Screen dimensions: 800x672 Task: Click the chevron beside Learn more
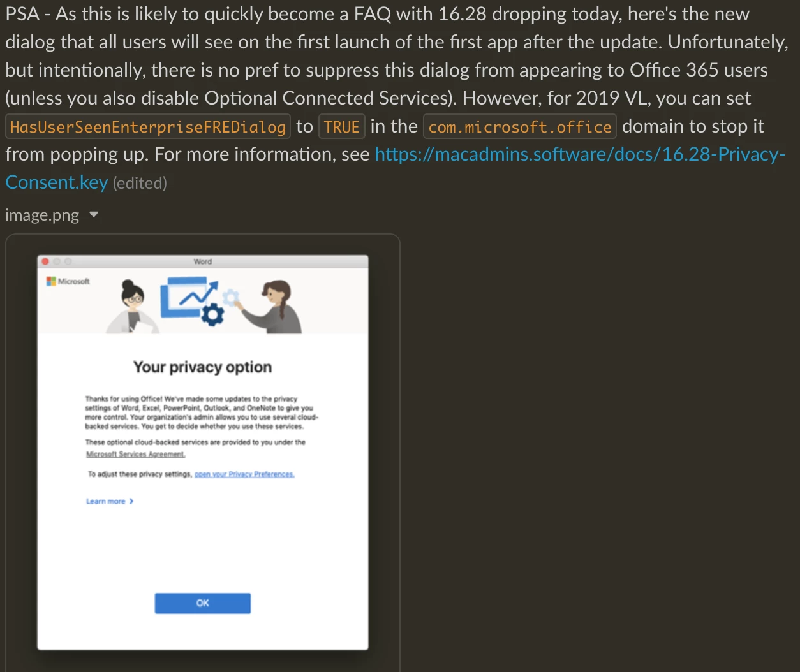coord(131,502)
